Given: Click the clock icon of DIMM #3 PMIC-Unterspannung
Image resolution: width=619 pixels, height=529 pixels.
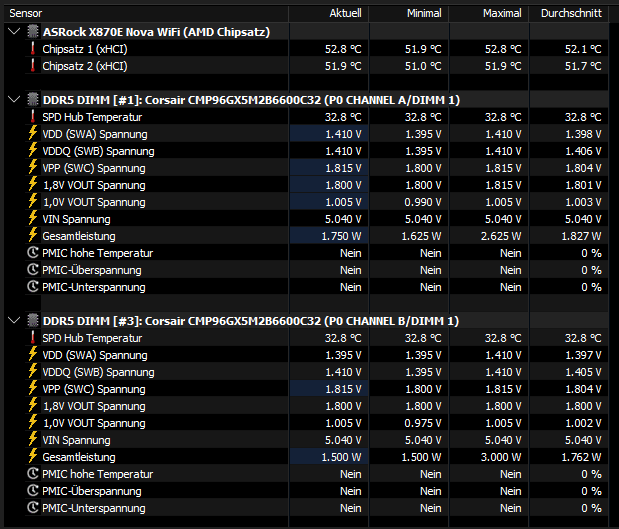Looking at the screenshot, I should tap(33, 507).
